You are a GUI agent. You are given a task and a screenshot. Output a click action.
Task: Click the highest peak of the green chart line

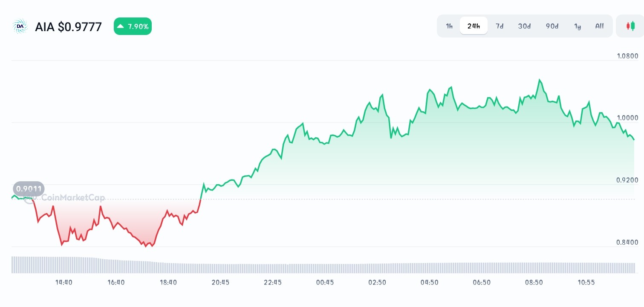tap(540, 79)
